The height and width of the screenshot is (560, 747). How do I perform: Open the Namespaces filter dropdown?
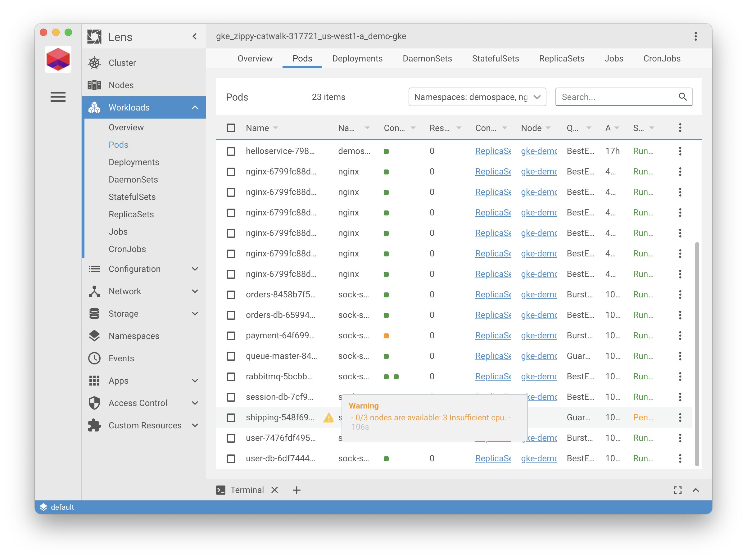(x=477, y=97)
